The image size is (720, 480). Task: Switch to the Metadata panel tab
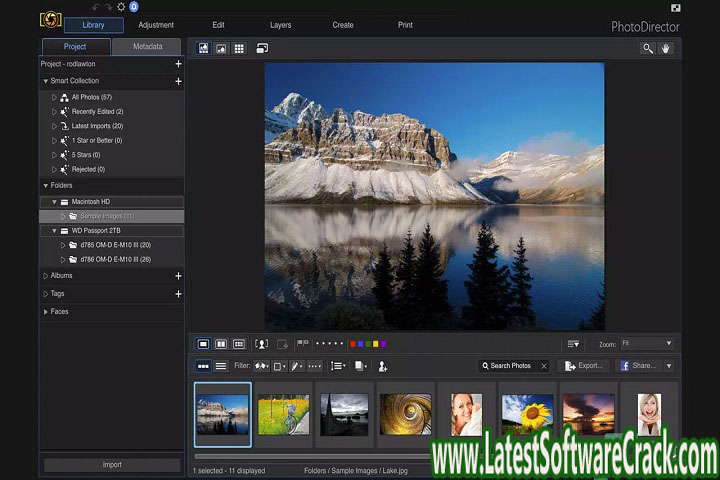[147, 46]
